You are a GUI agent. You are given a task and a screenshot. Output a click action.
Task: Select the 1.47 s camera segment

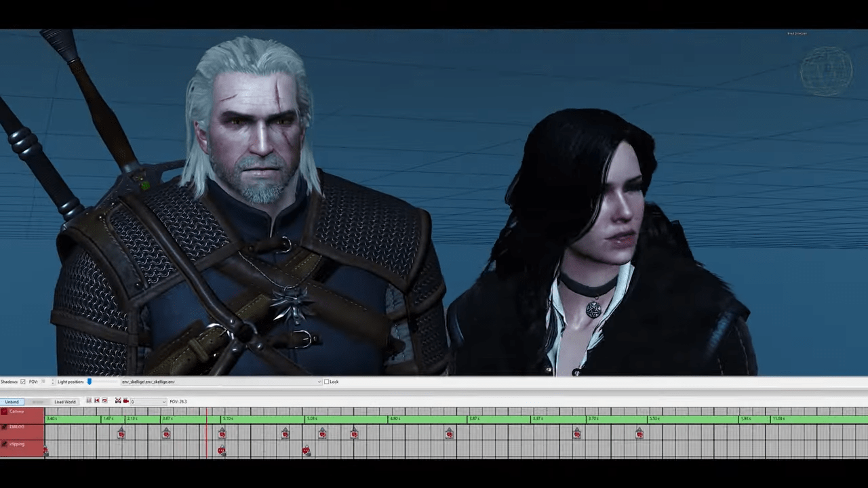[113, 420]
